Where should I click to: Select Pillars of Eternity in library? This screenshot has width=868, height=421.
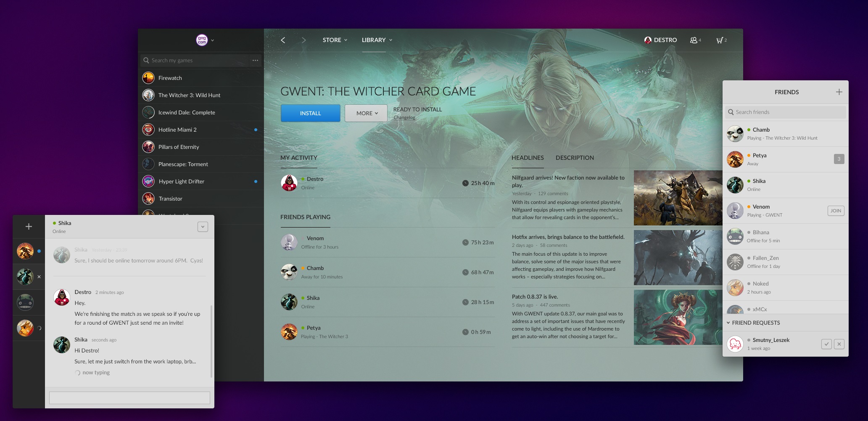coord(201,147)
